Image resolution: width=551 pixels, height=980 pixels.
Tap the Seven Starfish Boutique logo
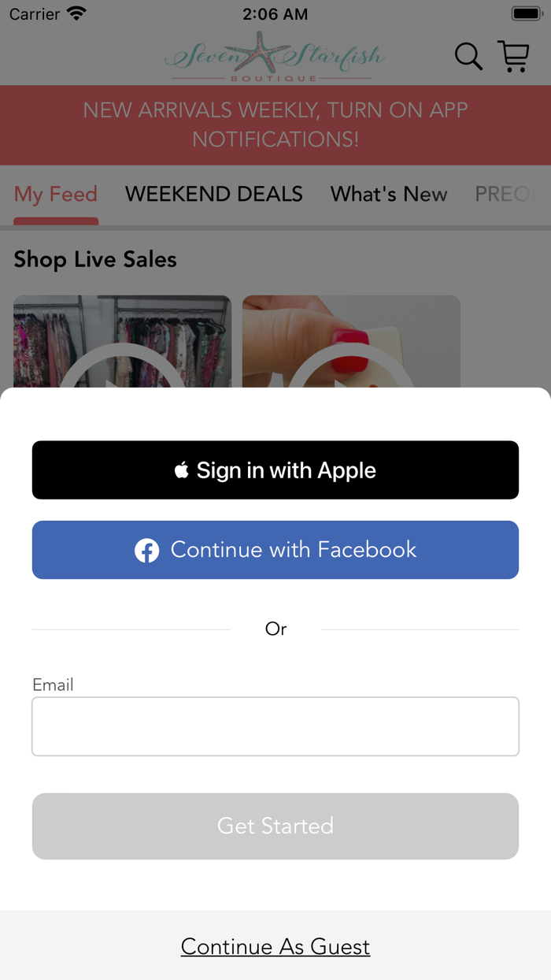[275, 56]
